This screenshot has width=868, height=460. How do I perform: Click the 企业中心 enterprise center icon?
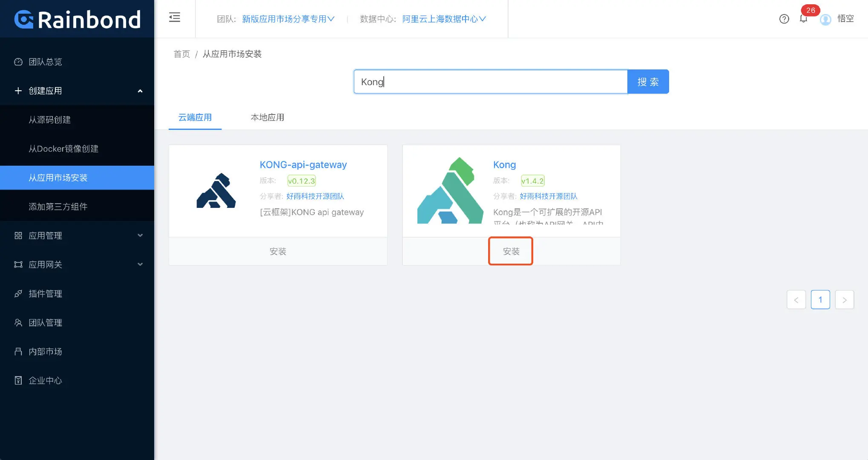coord(18,380)
